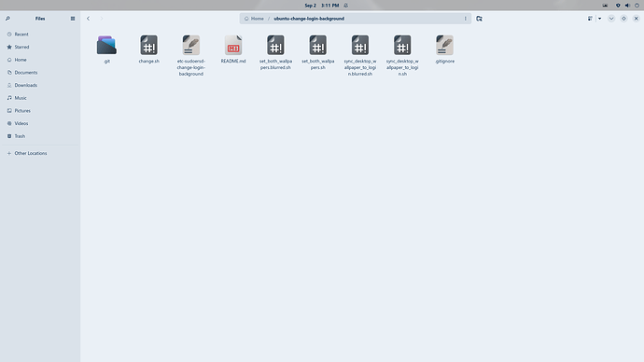Open Starred in the sidebar
The width and height of the screenshot is (644, 362).
tap(40, 47)
